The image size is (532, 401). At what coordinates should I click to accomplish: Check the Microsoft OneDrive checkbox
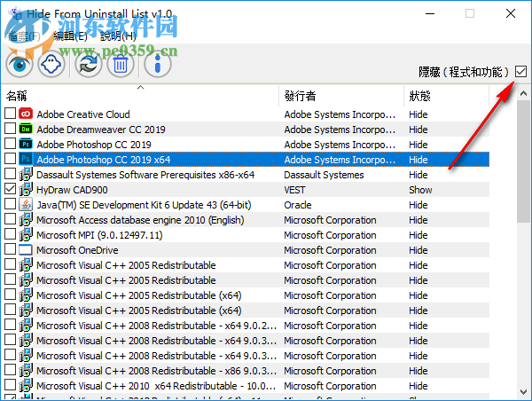click(x=10, y=249)
